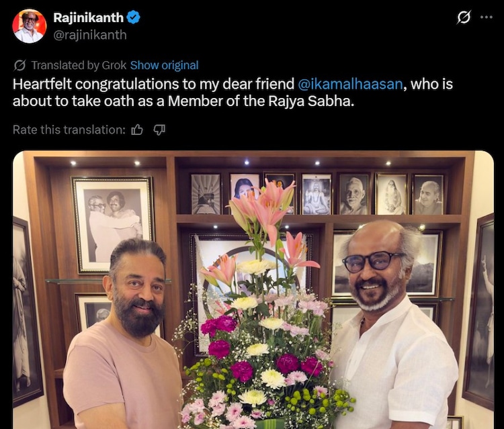Visit the @rajinikanth handle
504x429 pixels.
[90, 35]
